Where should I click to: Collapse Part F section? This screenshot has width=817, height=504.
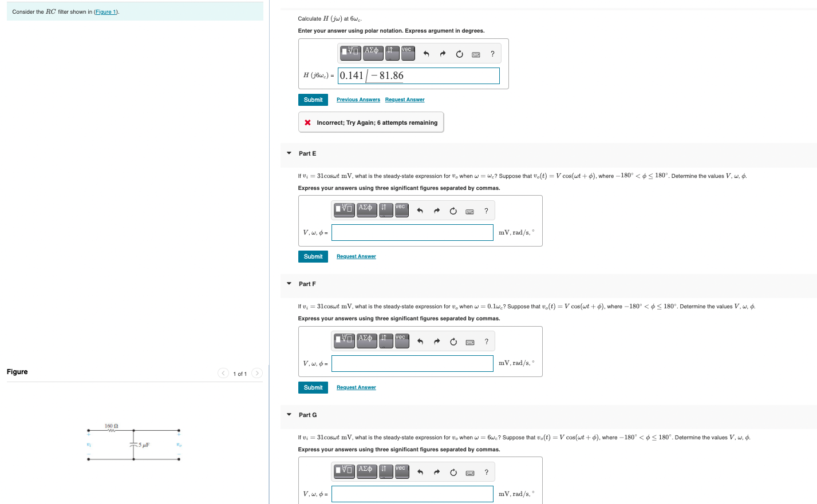point(289,284)
